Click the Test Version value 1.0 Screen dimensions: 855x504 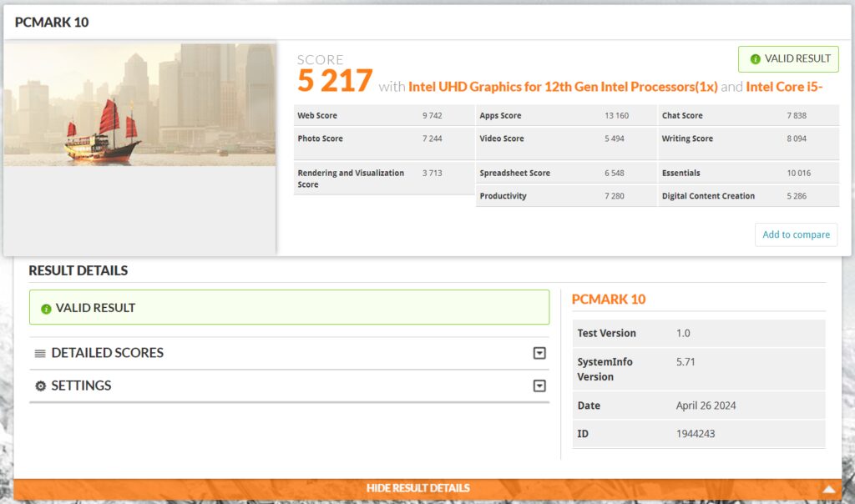(683, 333)
